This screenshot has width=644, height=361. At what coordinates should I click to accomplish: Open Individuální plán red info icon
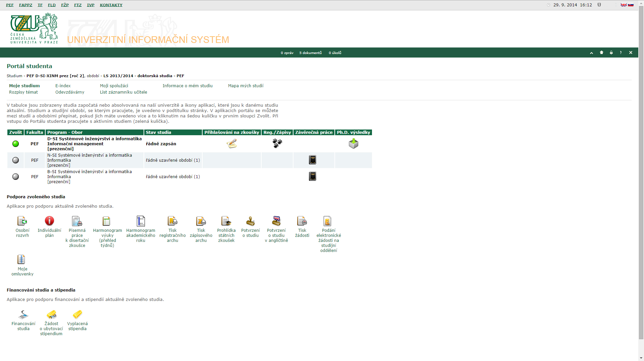(49, 221)
